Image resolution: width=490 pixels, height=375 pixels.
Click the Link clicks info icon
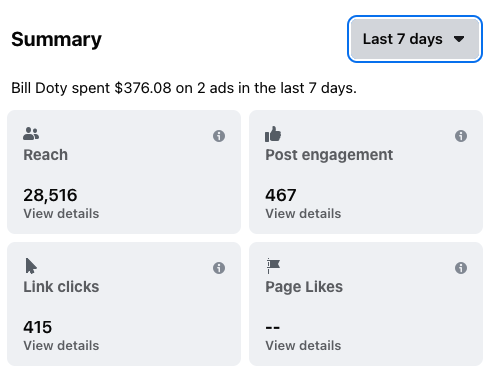click(x=219, y=268)
